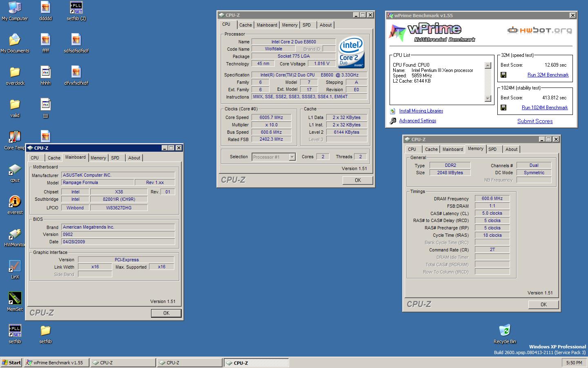The width and height of the screenshot is (588, 368).
Task: Open Mainboard tab in memory CPU-Z window
Action: click(453, 149)
